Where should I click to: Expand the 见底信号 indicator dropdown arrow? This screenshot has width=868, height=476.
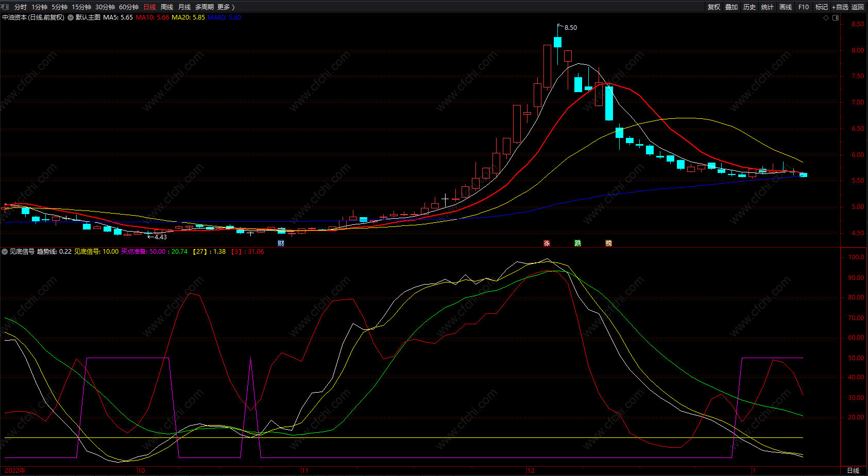click(5, 252)
